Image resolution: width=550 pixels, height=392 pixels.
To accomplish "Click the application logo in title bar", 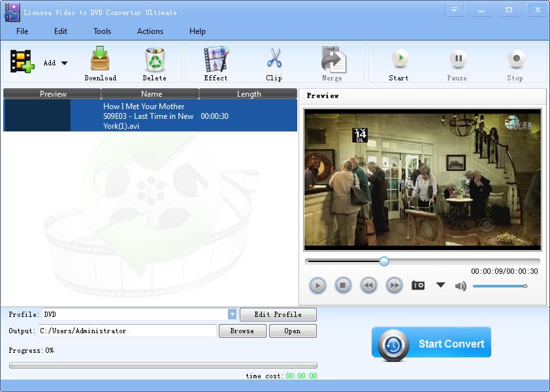I will click(12, 12).
